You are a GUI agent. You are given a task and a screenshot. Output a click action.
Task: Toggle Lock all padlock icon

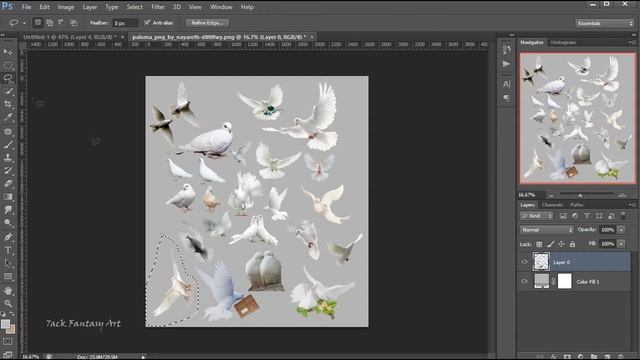[x=572, y=244]
